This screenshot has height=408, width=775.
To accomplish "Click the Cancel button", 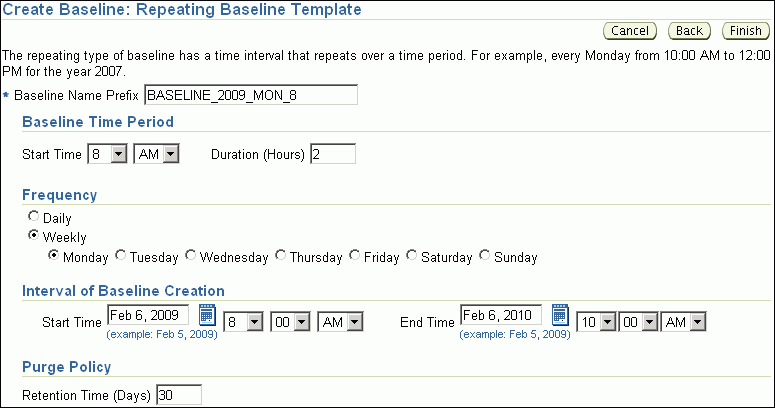I will [630, 31].
